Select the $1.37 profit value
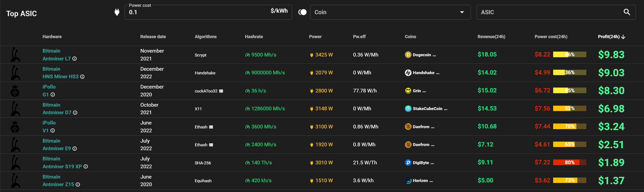Image resolution: width=644 pixels, height=192 pixels. click(611, 181)
